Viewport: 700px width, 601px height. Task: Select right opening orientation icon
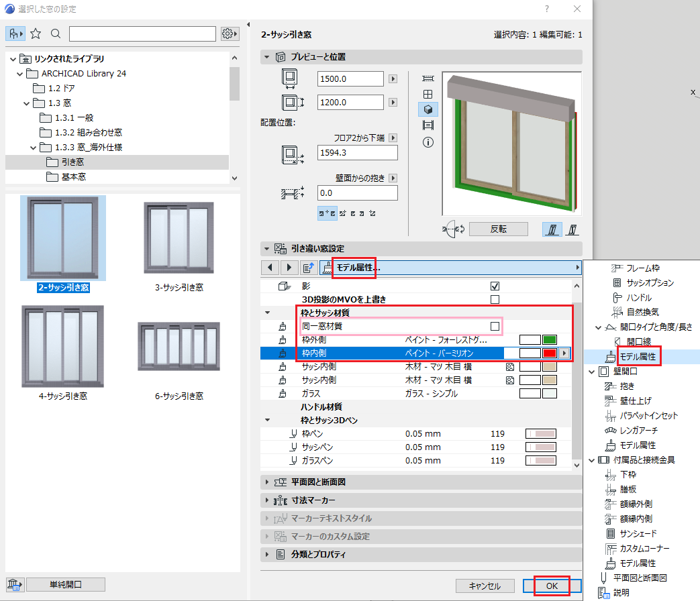pyautogui.click(x=572, y=229)
